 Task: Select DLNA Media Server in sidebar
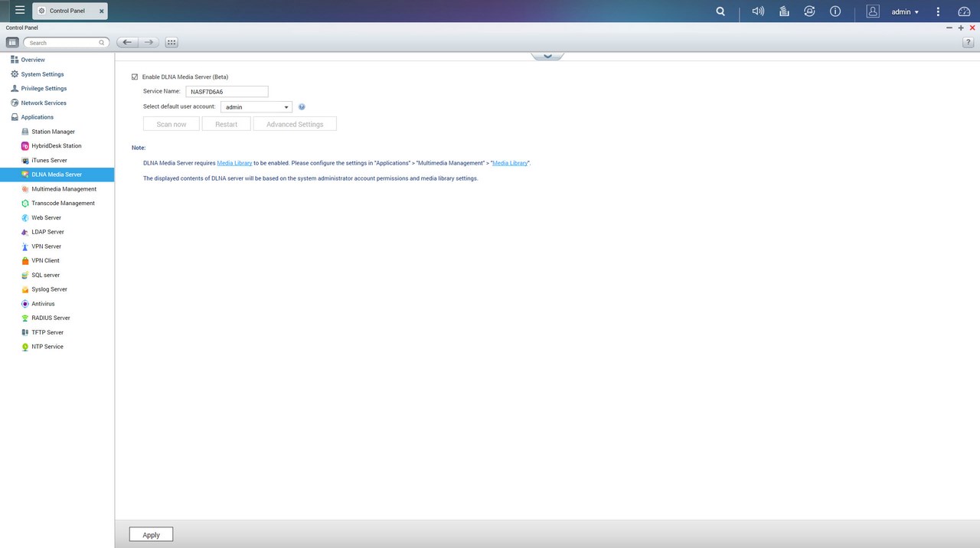point(57,175)
